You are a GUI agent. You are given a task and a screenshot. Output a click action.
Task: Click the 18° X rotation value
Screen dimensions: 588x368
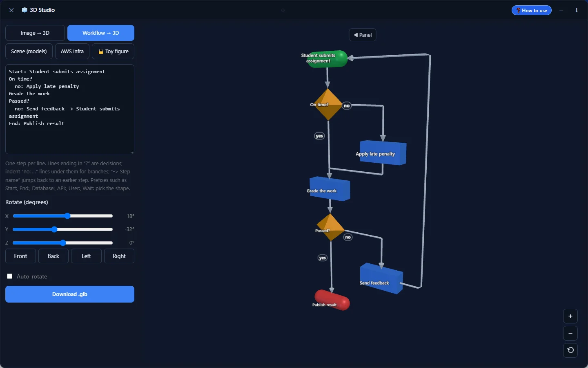pos(130,216)
